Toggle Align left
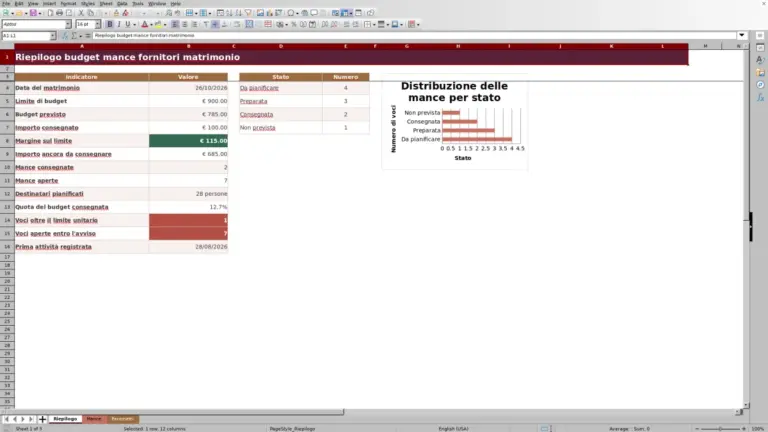The height and width of the screenshot is (432, 768). coord(175,24)
